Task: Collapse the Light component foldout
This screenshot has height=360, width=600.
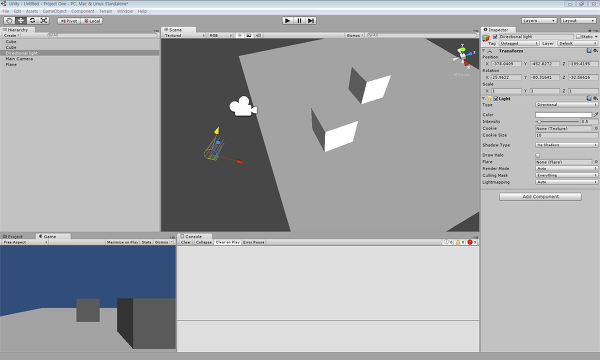Action: coord(484,98)
